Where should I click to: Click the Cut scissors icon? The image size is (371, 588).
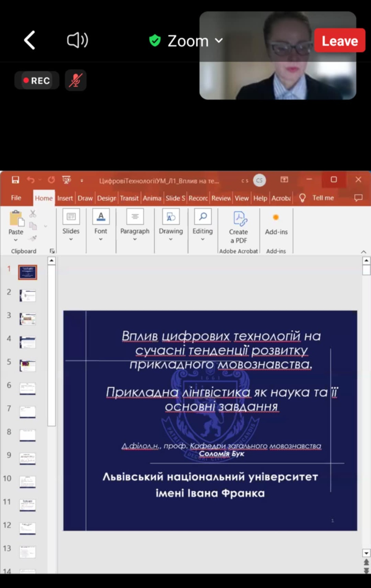tap(33, 214)
